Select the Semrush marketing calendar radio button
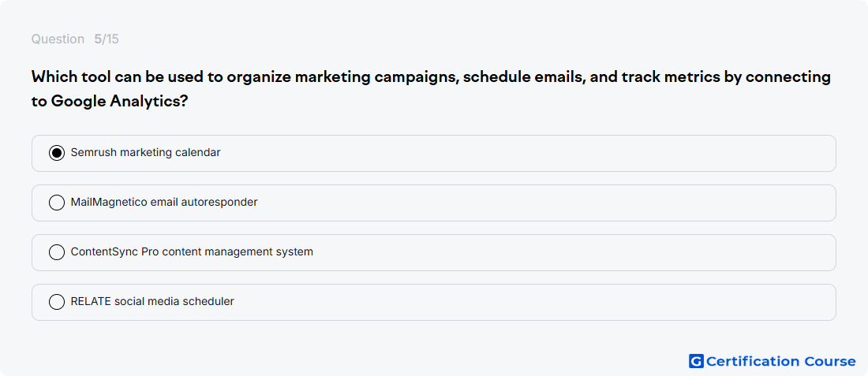Viewport: 868px width, 376px height. pos(57,153)
